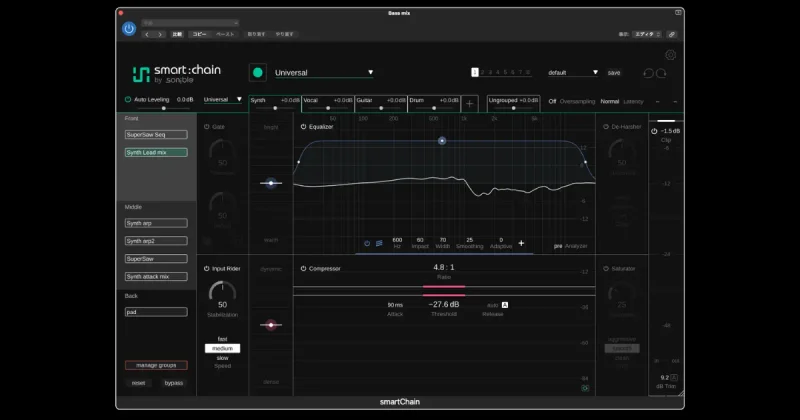Add a new group with plus button
This screenshot has height=420, width=800.
469,104
